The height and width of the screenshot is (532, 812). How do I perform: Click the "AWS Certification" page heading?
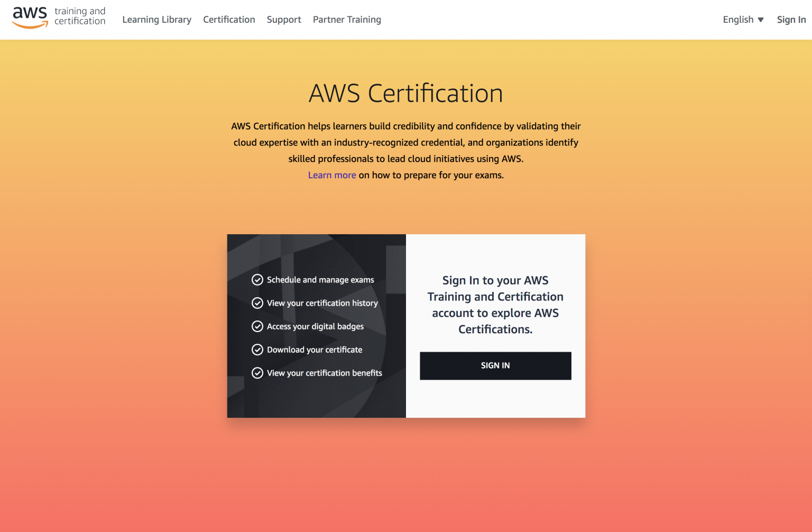tap(405, 93)
